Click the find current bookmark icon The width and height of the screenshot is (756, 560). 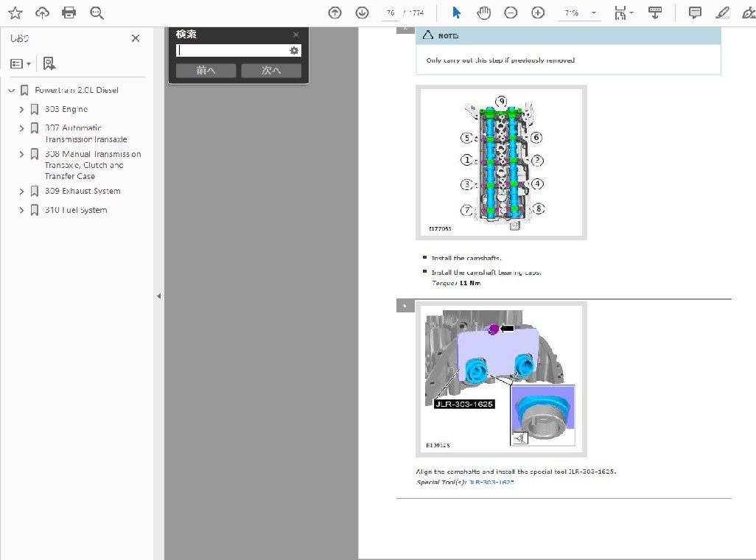(x=49, y=63)
